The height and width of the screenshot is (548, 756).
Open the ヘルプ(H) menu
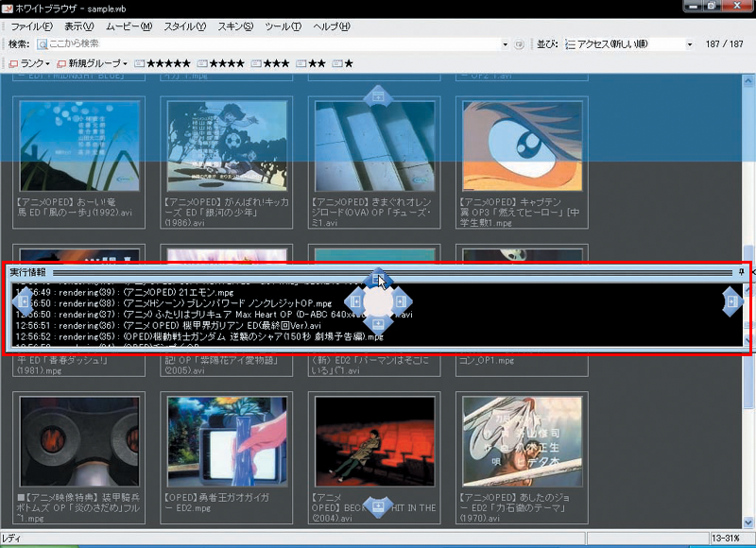[x=332, y=26]
